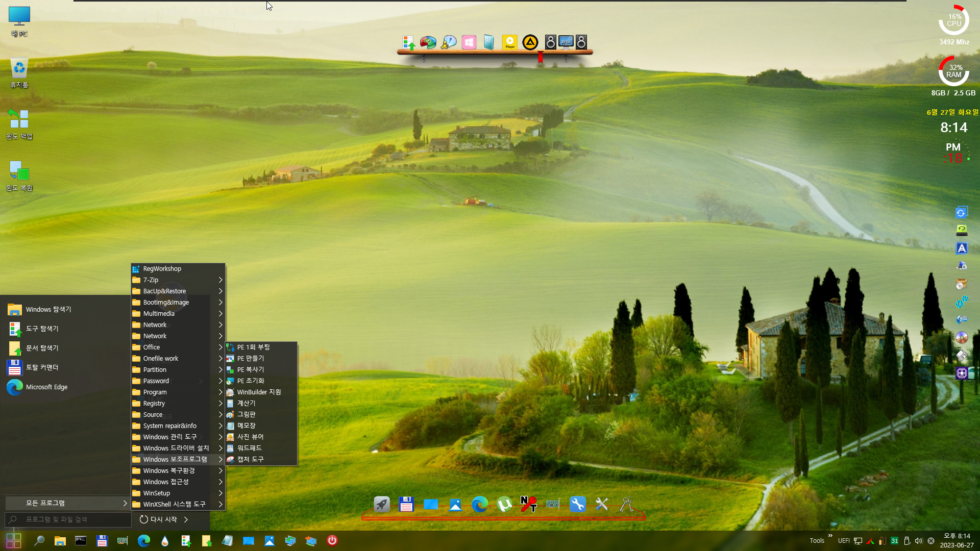Open Windows 복구환경 folder entry

tap(178, 470)
